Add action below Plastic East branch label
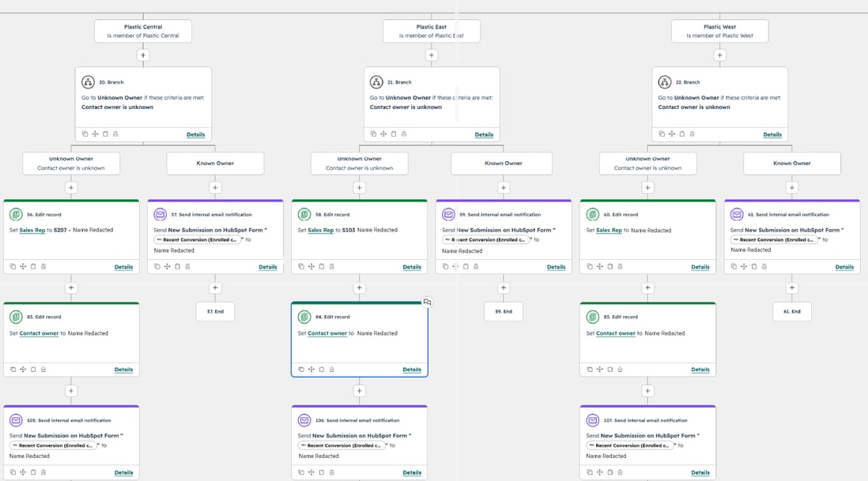This screenshot has height=481, width=868. [x=431, y=55]
